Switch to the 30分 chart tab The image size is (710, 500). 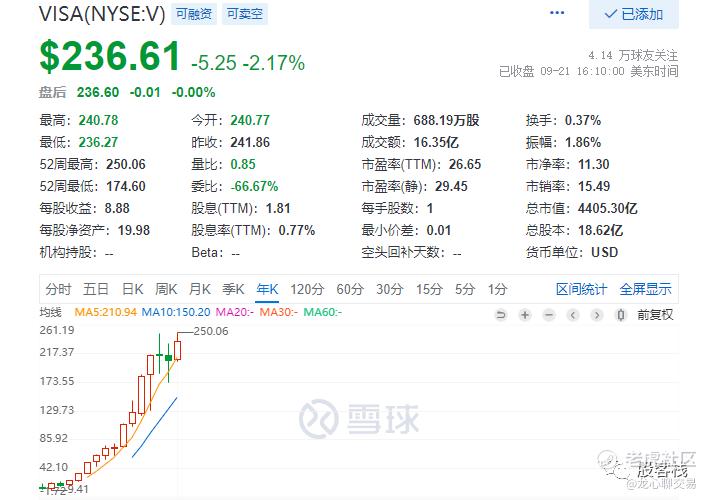click(389, 289)
